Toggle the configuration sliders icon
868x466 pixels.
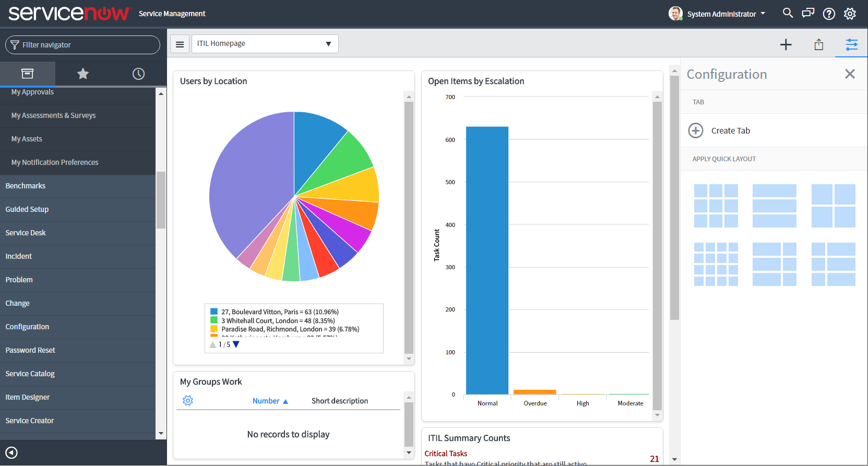852,44
